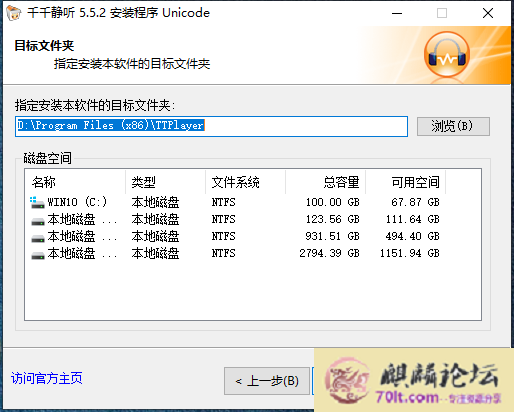Minimize the installer window

pos(397,13)
